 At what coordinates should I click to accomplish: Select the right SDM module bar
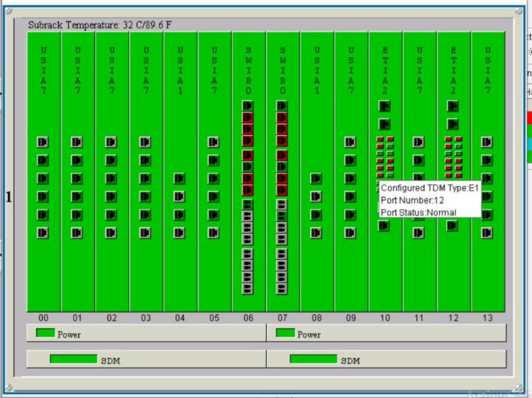click(313, 359)
